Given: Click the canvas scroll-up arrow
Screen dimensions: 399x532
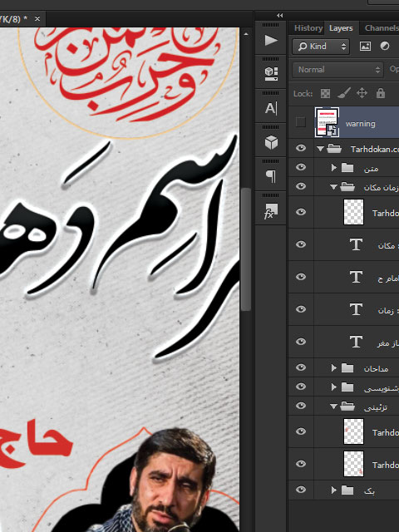Looking at the screenshot, I should (x=246, y=34).
